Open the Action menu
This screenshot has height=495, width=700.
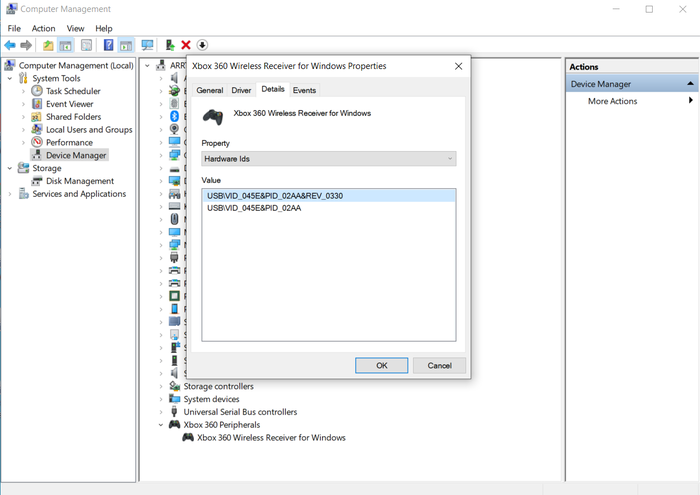pos(43,29)
